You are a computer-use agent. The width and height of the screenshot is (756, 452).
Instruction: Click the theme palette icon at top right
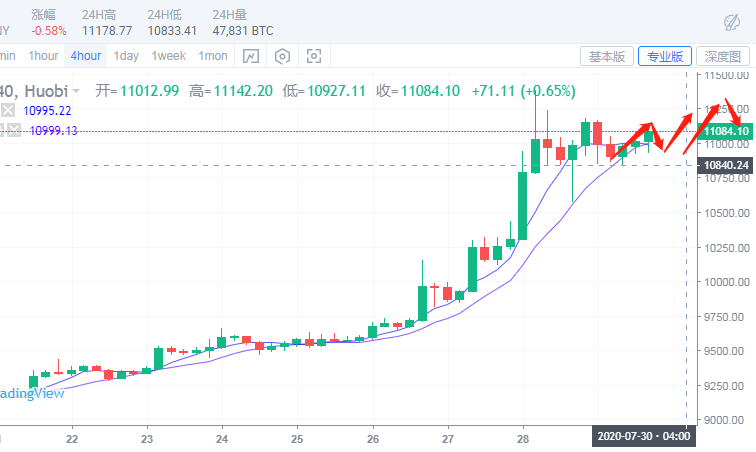(x=733, y=21)
